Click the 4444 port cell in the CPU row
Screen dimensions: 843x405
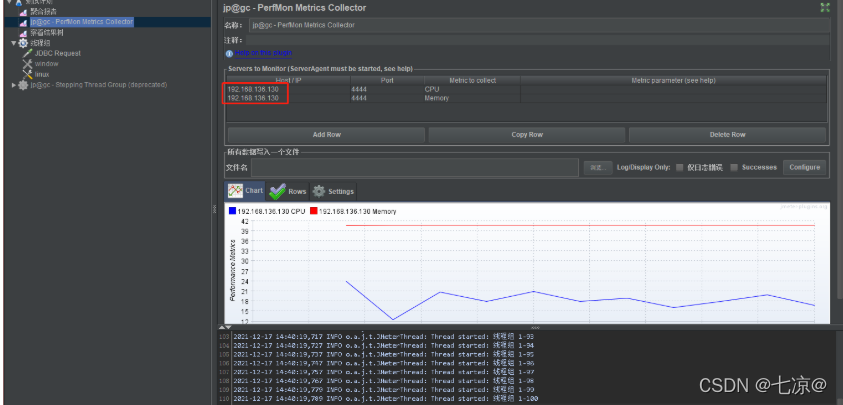(387, 89)
